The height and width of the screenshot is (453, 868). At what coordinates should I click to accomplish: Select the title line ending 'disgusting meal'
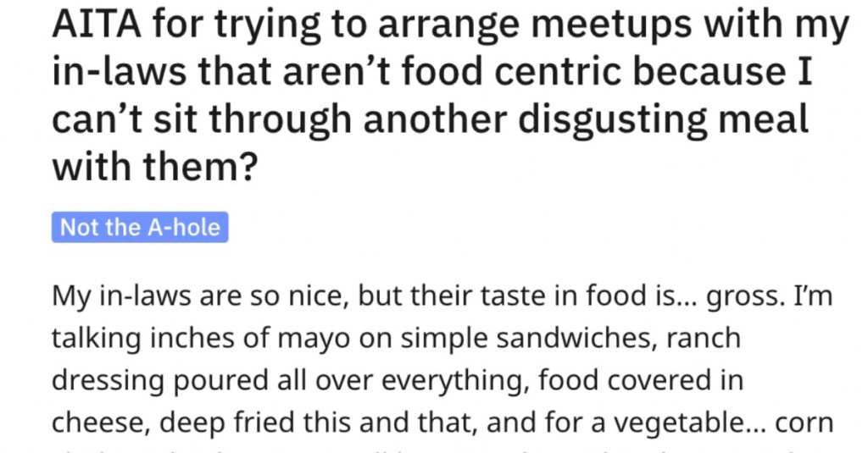pos(430,120)
